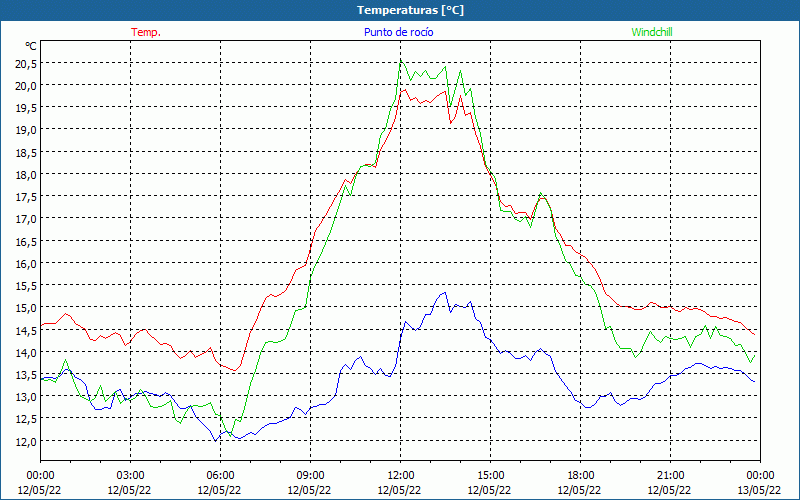Screen dimensions: 800x500
Task: Click the "12,5" Y-axis value
Action: [26, 419]
